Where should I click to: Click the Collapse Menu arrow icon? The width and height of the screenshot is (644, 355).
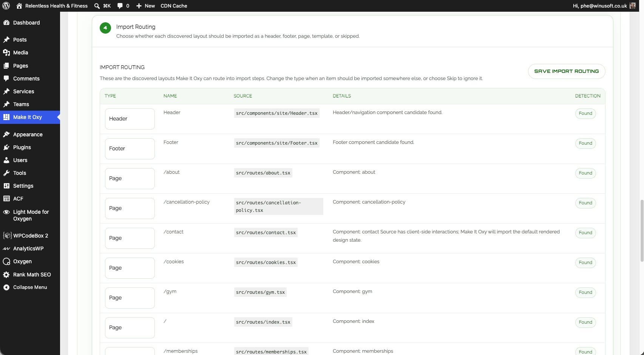[x=6, y=287]
